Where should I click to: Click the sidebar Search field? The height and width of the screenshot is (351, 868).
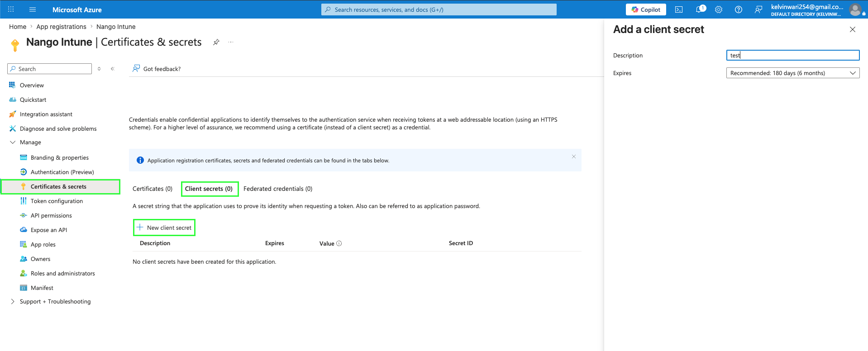(x=50, y=69)
